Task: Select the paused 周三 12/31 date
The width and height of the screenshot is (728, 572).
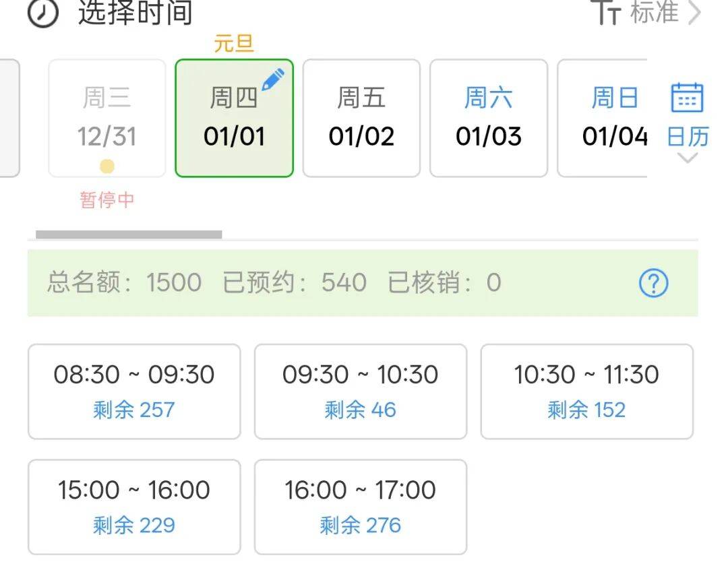Action: 107,119
